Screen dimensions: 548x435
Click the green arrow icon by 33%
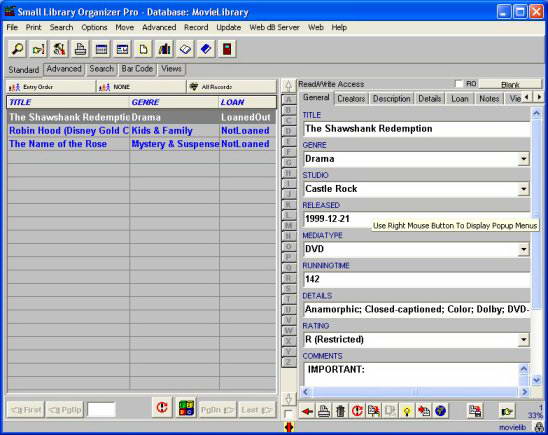coord(507,411)
